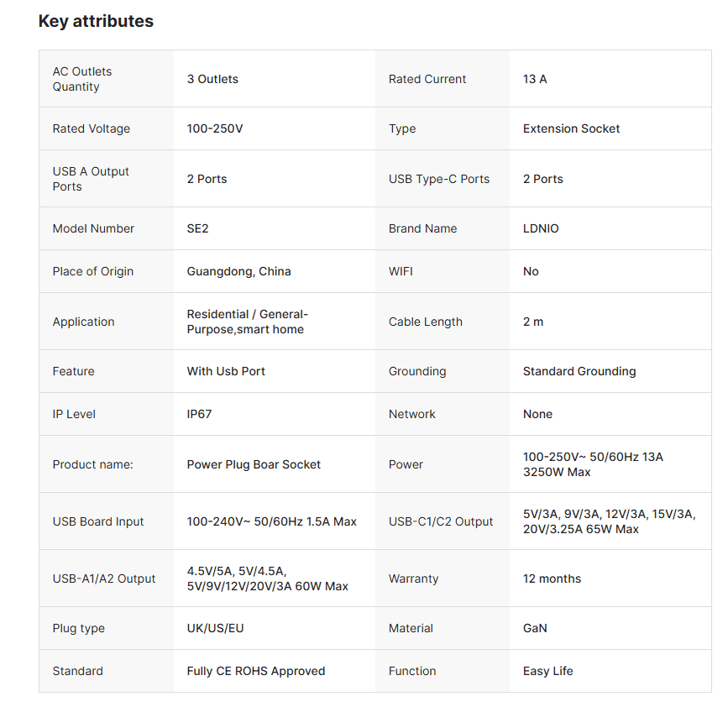Click the USB Type-C Ports label

(438, 179)
